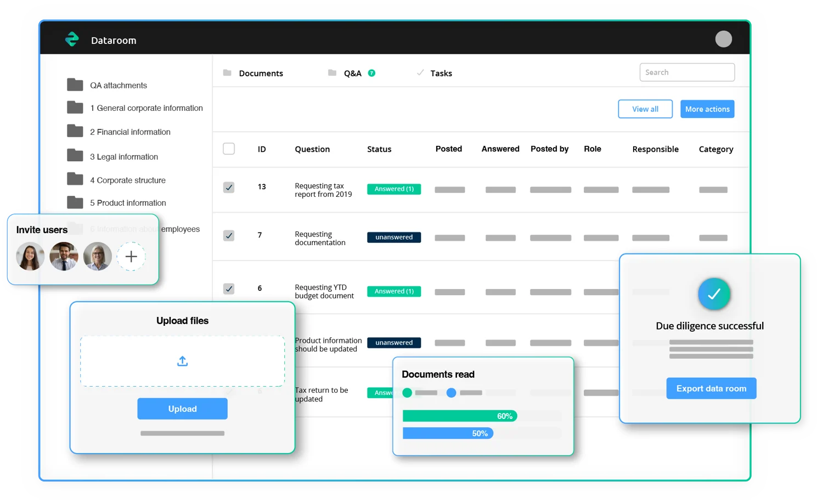Click the Dataroom logo icon

[x=72, y=39]
